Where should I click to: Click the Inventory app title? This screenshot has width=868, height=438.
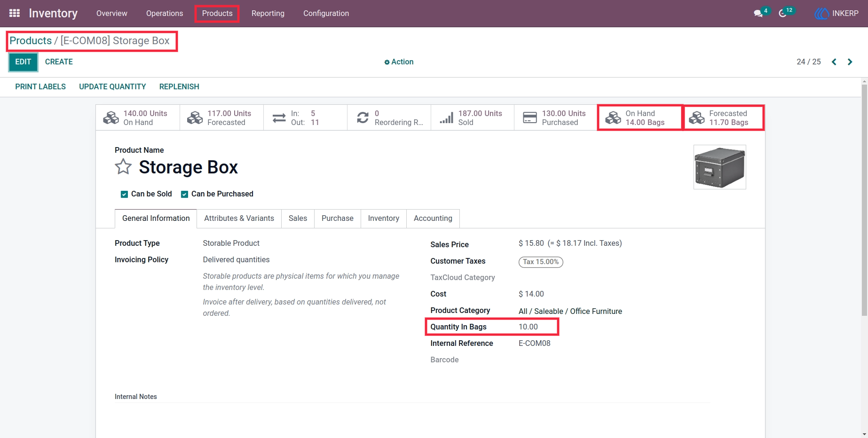click(53, 13)
